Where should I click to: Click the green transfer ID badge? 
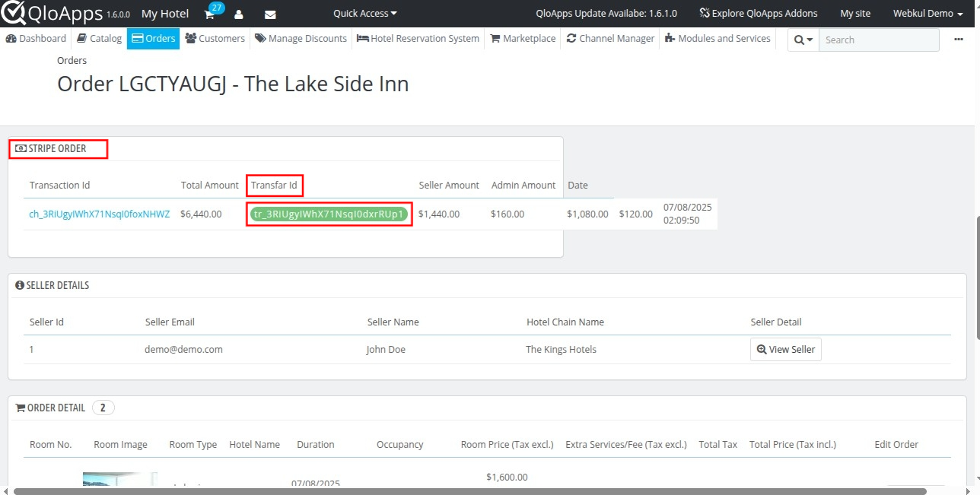click(329, 214)
